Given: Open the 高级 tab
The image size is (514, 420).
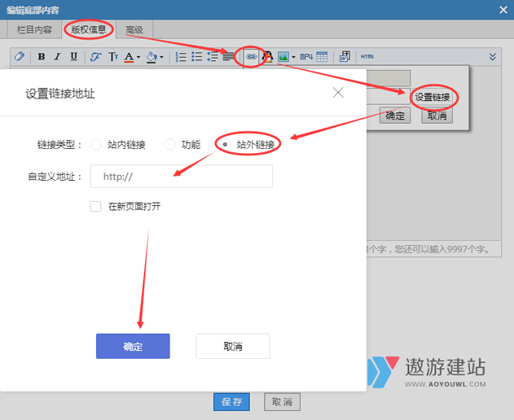Looking at the screenshot, I should [134, 30].
